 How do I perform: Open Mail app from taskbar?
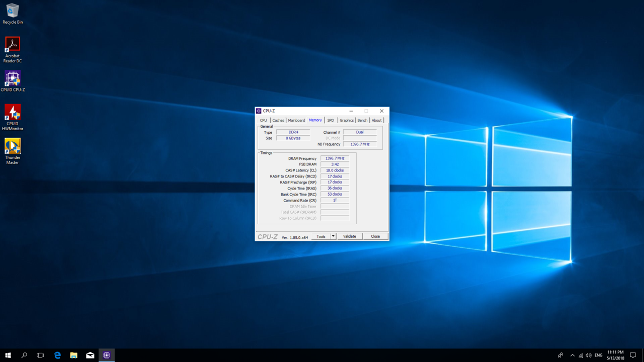pos(90,355)
